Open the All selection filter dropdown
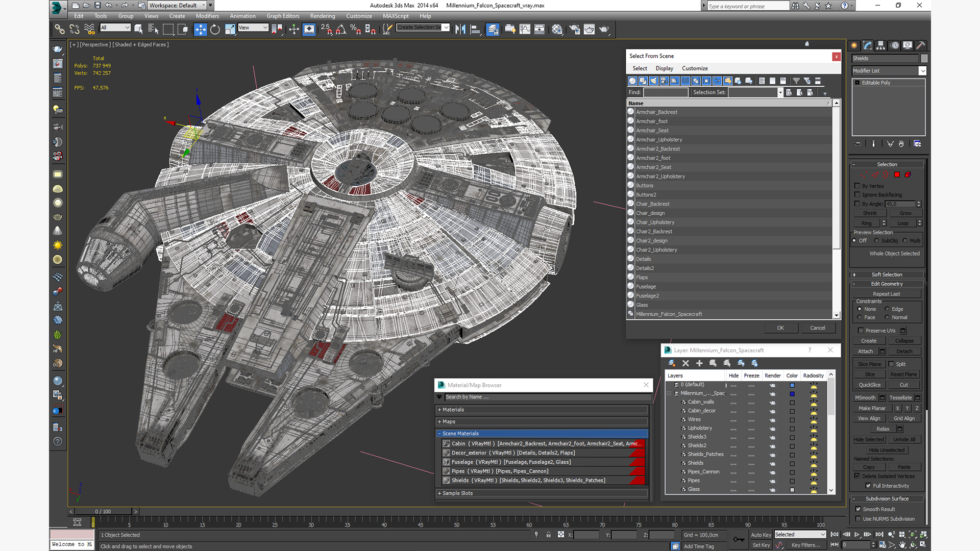The width and height of the screenshot is (980, 551). point(115,28)
